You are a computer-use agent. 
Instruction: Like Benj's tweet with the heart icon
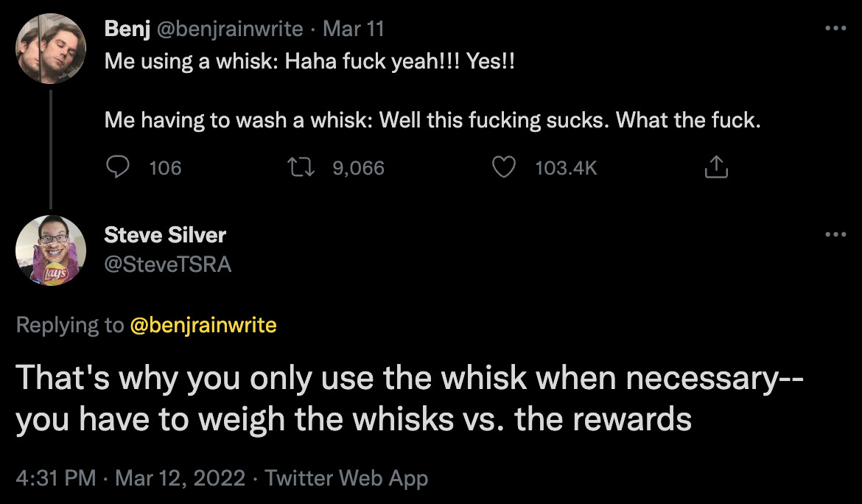(503, 168)
